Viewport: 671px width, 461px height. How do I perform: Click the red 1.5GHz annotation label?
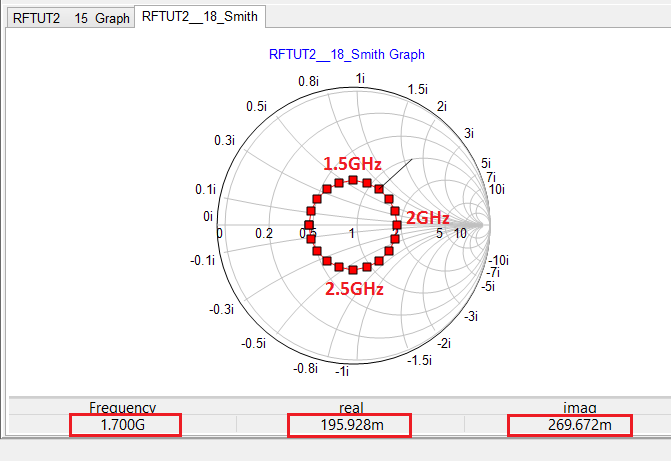pyautogui.click(x=351, y=163)
